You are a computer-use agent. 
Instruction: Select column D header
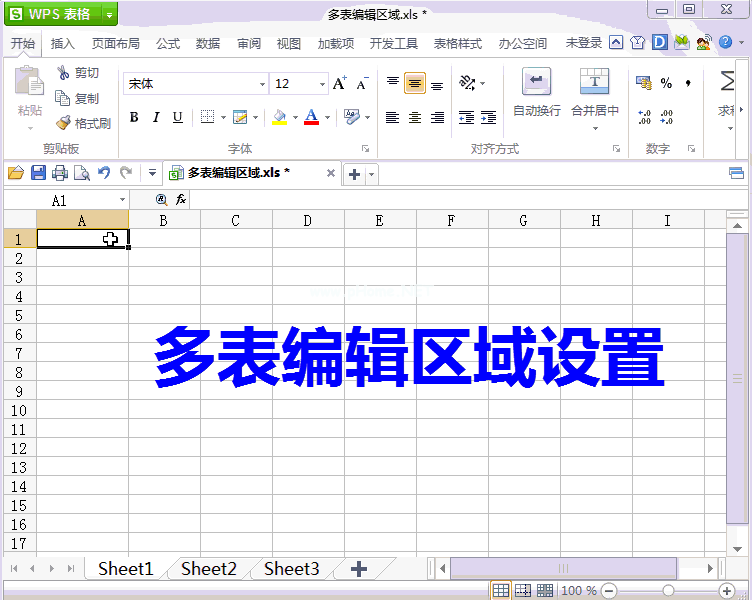pyautogui.click(x=307, y=221)
